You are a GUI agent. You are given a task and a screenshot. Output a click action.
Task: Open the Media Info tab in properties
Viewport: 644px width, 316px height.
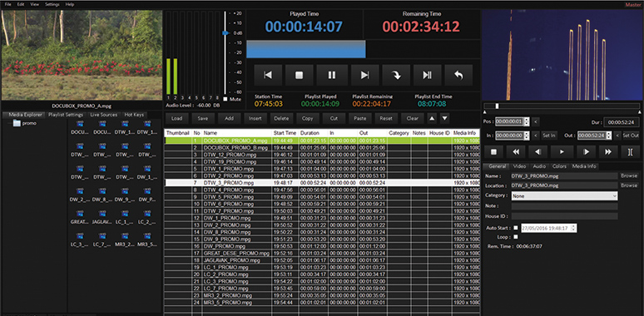tap(584, 166)
